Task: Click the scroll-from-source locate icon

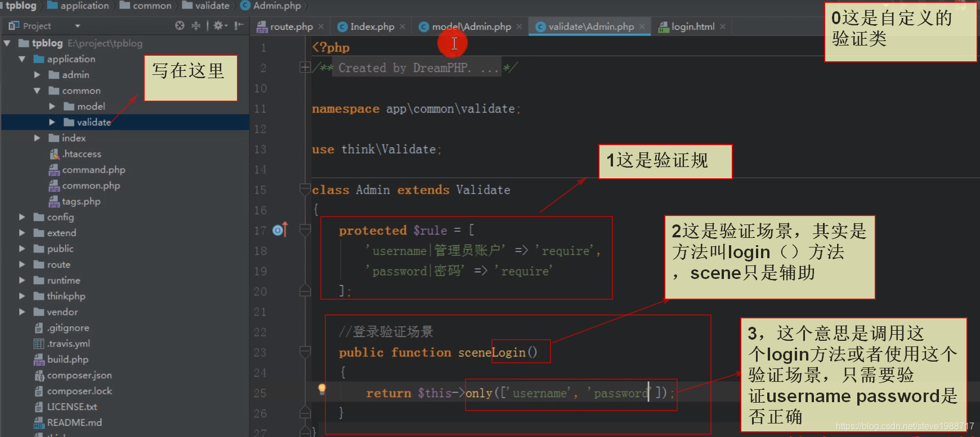Action: tap(180, 25)
